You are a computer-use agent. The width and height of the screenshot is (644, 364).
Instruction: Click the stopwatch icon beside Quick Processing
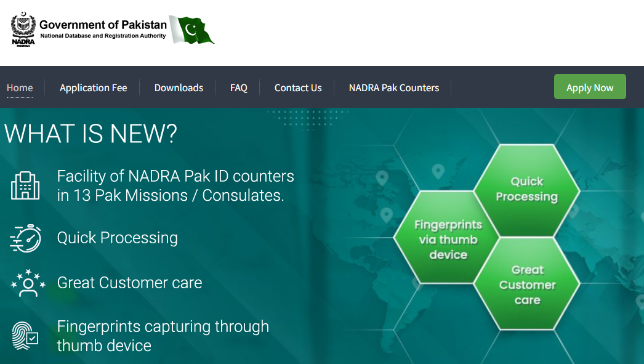point(25,238)
